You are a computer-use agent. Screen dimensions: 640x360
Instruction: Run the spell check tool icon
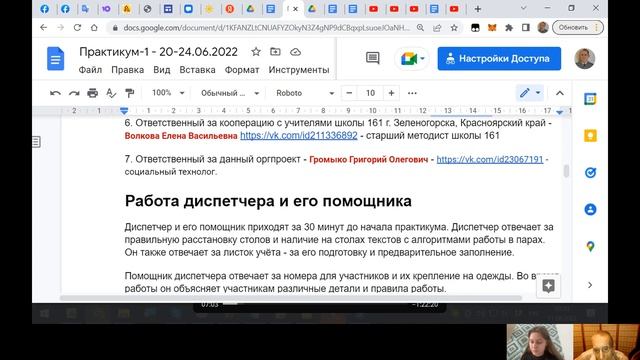pyautogui.click(x=111, y=93)
